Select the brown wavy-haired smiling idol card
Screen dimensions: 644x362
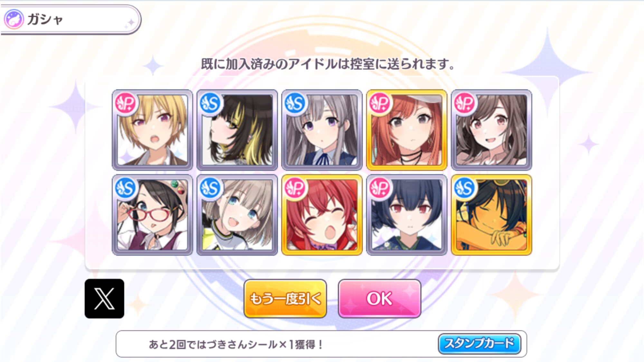point(491,130)
